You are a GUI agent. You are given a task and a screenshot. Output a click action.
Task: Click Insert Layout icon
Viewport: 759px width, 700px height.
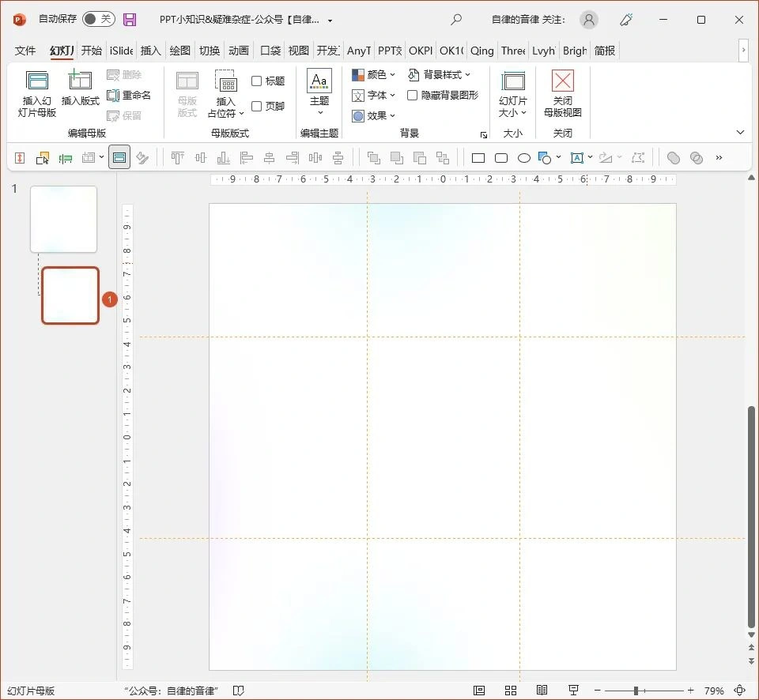pyautogui.click(x=80, y=81)
